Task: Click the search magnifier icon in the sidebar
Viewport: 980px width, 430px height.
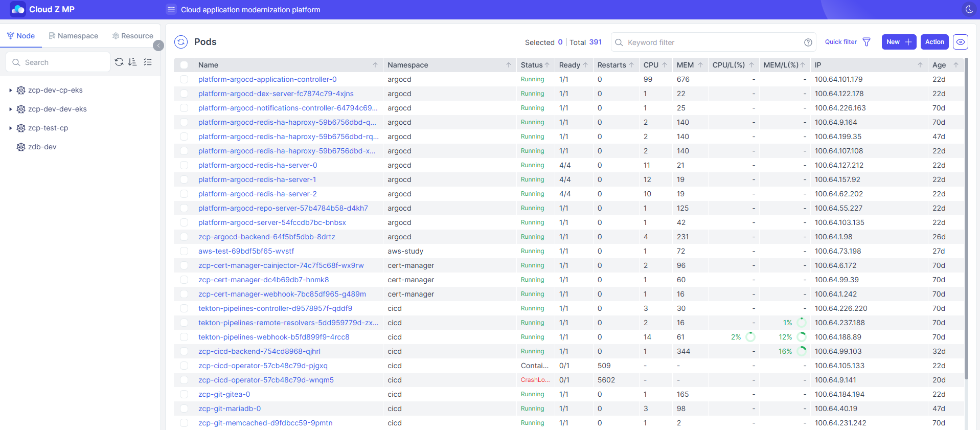Action: pyautogui.click(x=16, y=62)
